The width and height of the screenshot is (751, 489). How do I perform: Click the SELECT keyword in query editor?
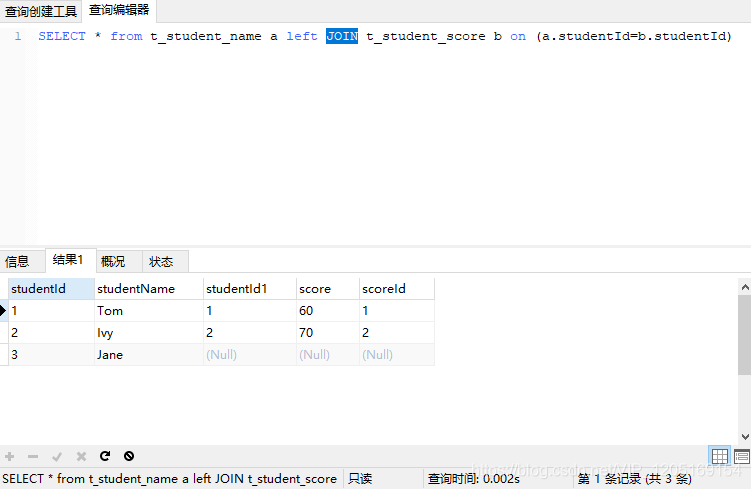62,36
